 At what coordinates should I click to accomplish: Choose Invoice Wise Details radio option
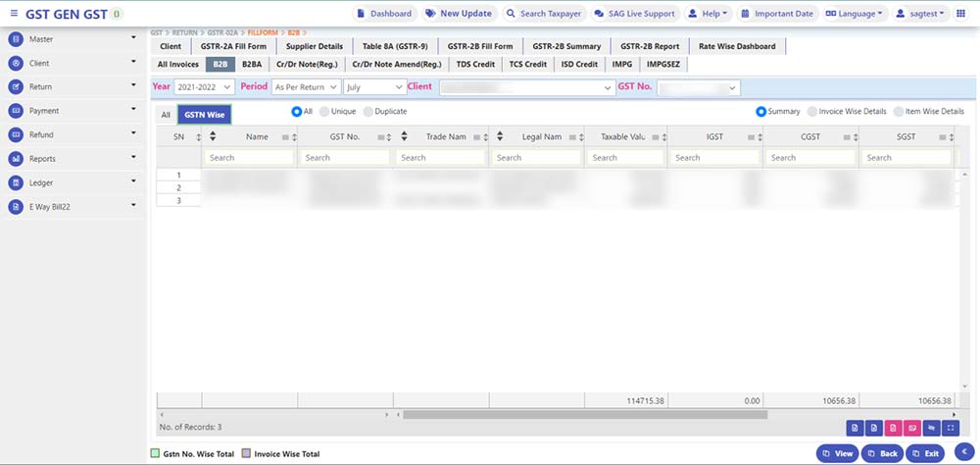coord(811,112)
